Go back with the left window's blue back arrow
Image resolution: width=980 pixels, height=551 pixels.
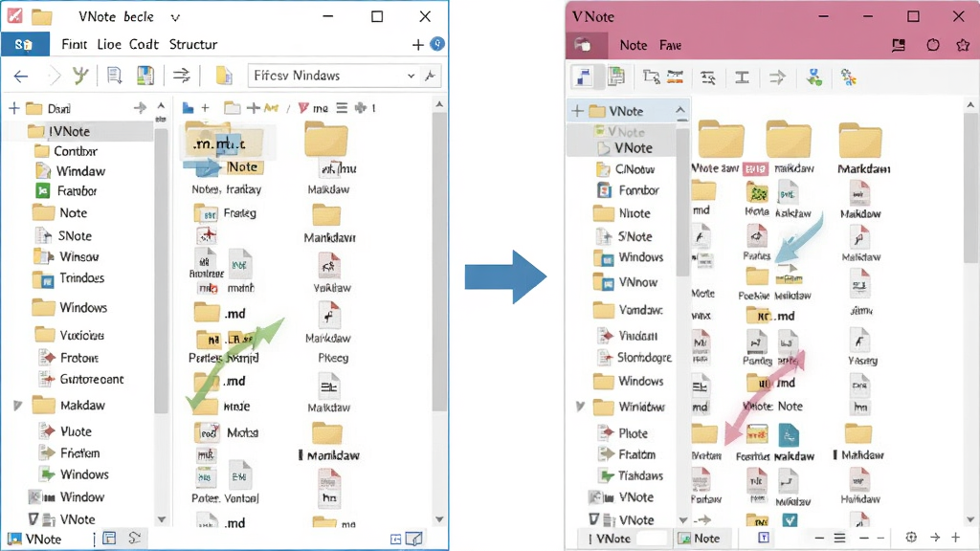click(21, 77)
